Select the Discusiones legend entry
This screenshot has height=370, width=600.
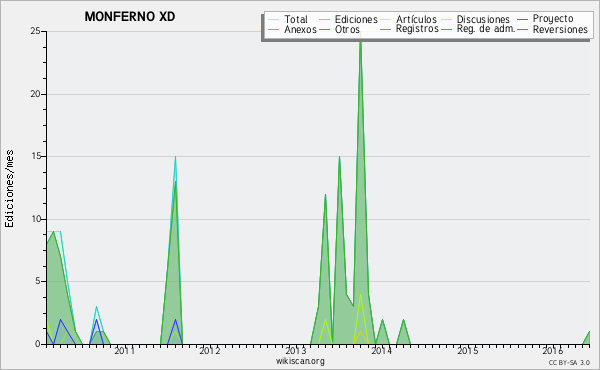483,20
